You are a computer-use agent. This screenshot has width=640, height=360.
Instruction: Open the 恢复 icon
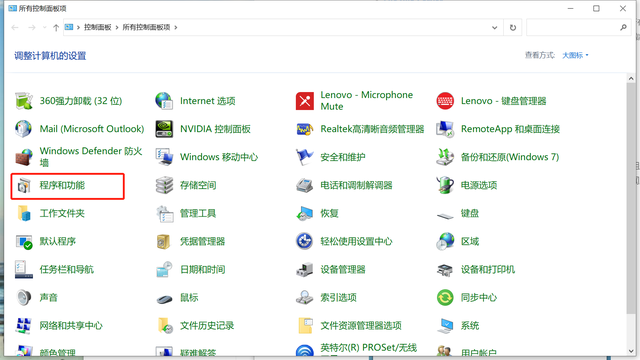point(304,213)
